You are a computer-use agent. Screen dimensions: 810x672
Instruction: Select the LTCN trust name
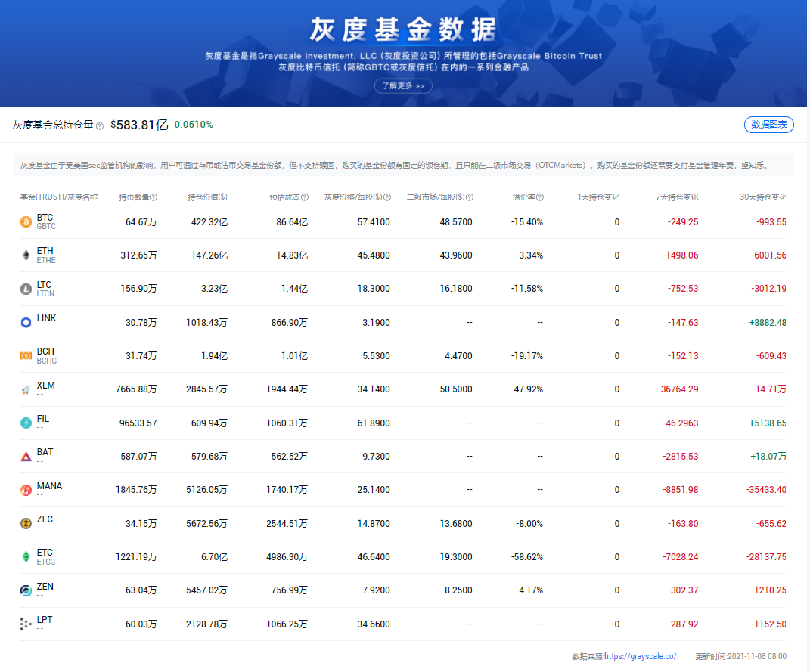[x=45, y=294]
